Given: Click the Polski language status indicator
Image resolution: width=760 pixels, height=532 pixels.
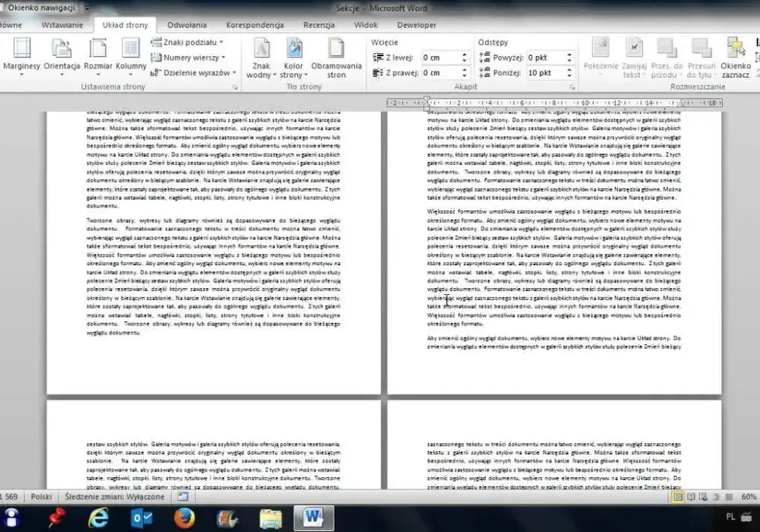Looking at the screenshot, I should pyautogui.click(x=41, y=496).
